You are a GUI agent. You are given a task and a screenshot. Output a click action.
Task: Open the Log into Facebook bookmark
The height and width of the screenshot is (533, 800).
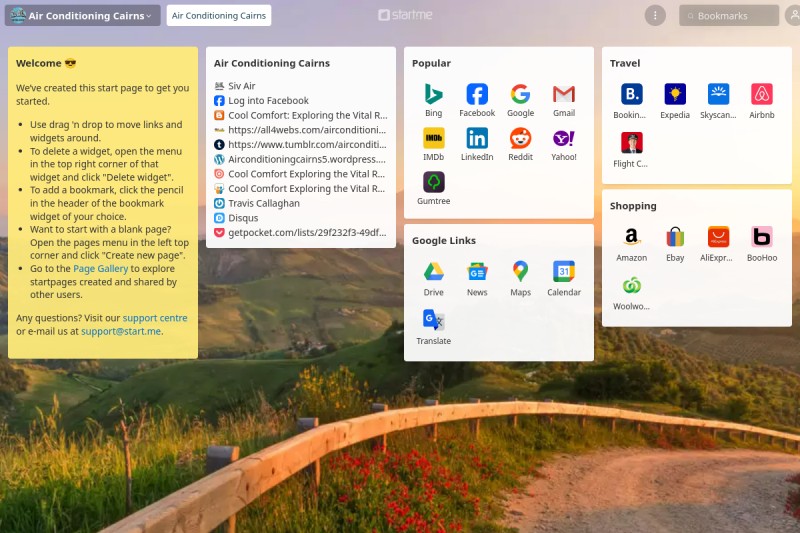coord(268,100)
